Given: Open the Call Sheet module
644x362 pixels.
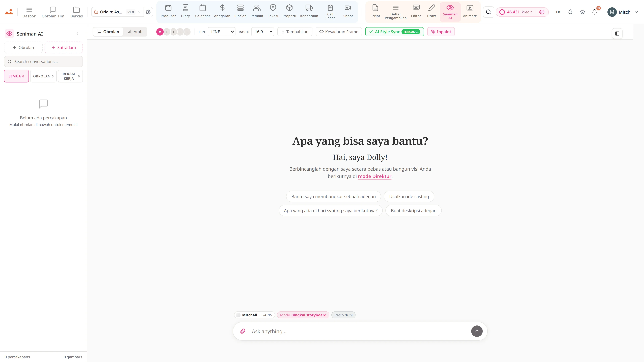Looking at the screenshot, I should pyautogui.click(x=330, y=12).
